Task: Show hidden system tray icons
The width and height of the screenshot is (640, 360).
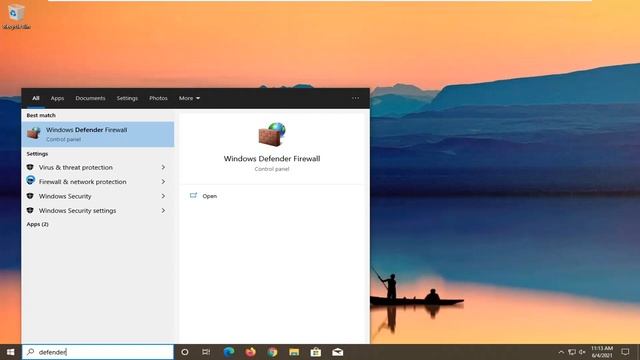Action: pos(561,352)
